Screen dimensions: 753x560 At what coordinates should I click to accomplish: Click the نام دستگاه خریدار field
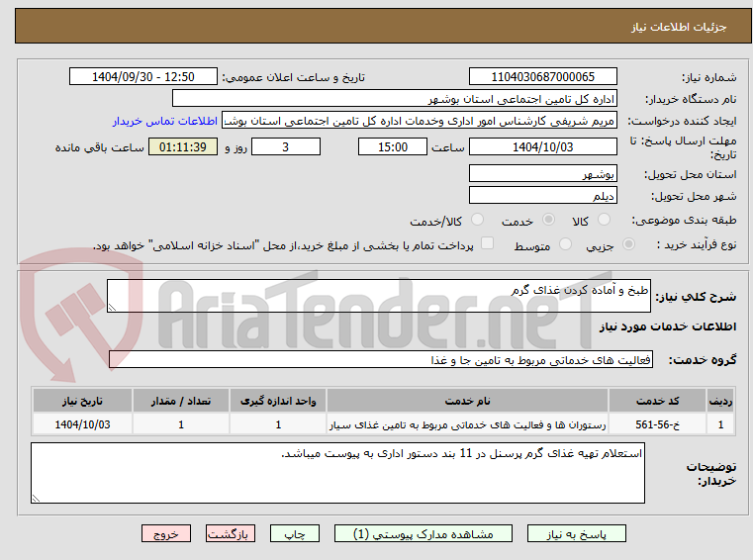point(394,99)
